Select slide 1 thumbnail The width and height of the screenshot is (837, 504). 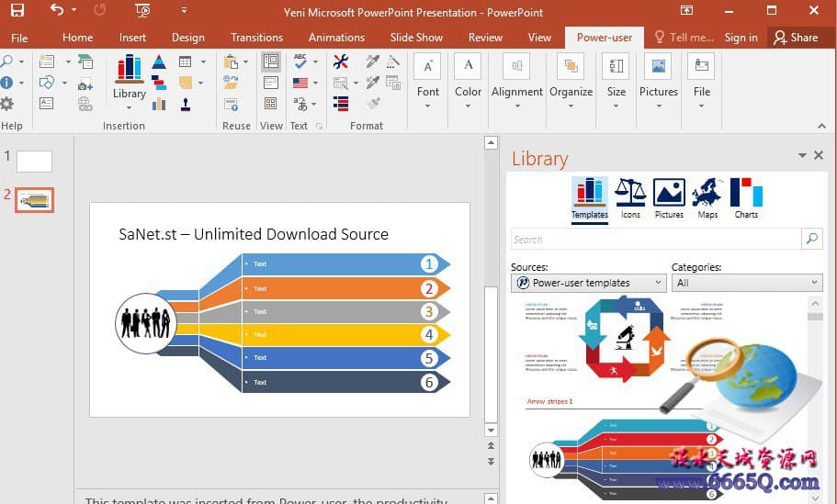click(x=34, y=161)
